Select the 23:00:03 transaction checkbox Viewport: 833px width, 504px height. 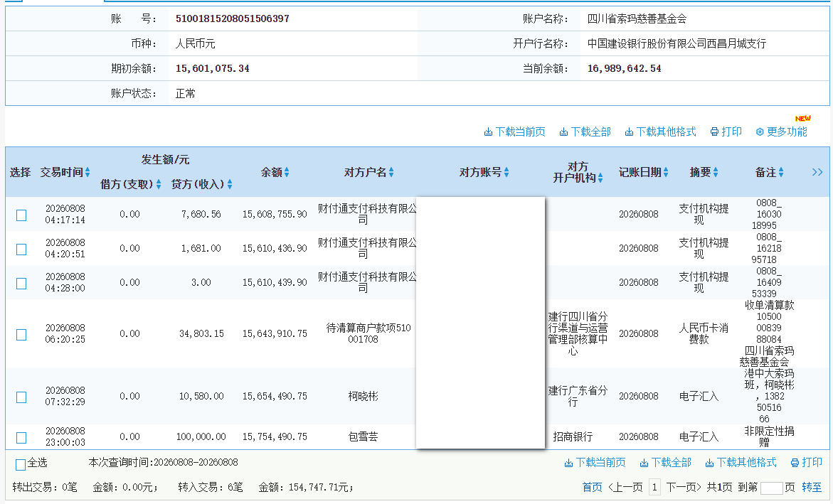[x=21, y=438]
